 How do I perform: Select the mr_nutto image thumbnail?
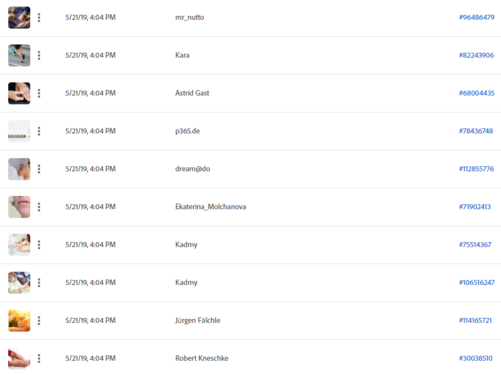(x=19, y=17)
